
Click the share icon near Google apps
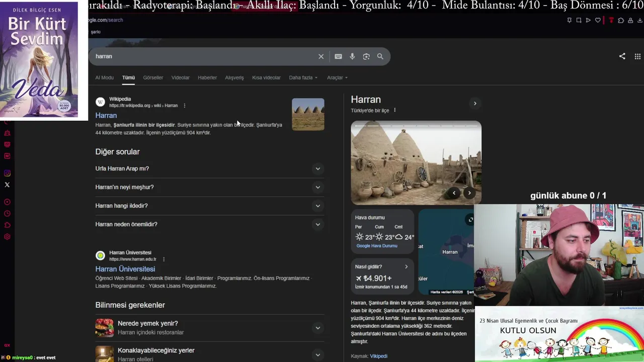(622, 56)
